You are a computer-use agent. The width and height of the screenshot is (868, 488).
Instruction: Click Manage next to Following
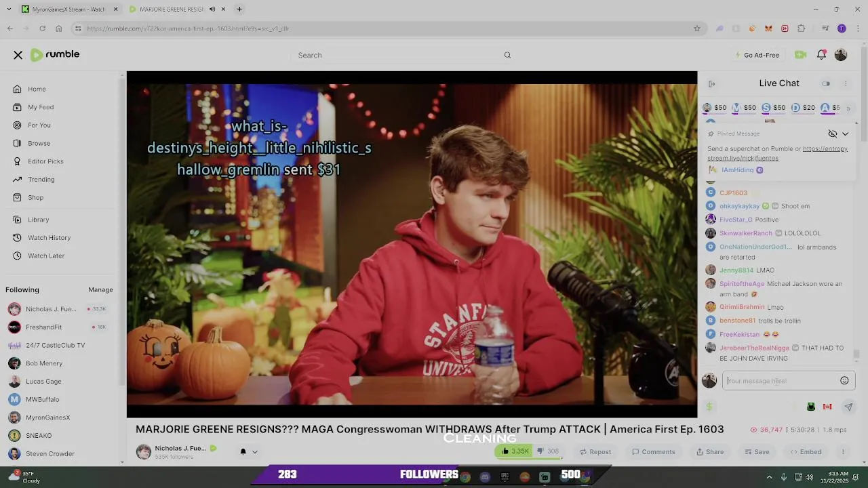pos(100,290)
